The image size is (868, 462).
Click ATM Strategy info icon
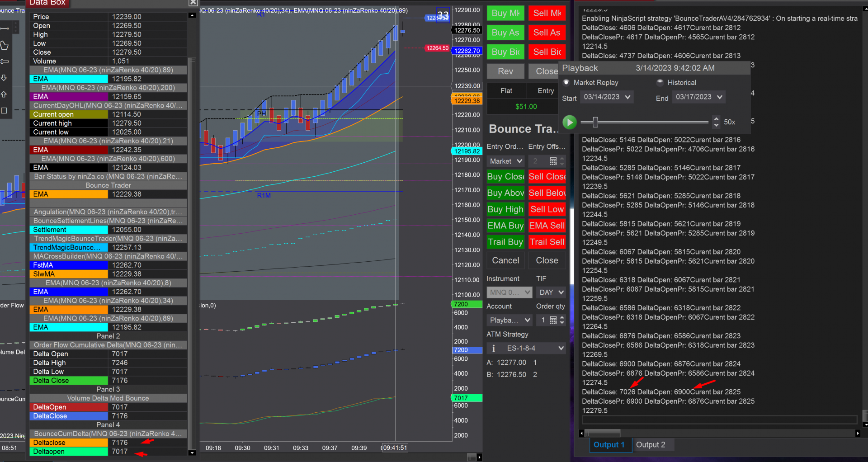point(494,348)
